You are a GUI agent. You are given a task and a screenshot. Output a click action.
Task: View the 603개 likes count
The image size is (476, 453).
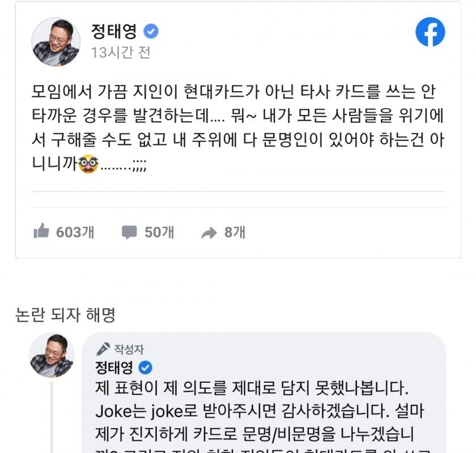pyautogui.click(x=75, y=232)
